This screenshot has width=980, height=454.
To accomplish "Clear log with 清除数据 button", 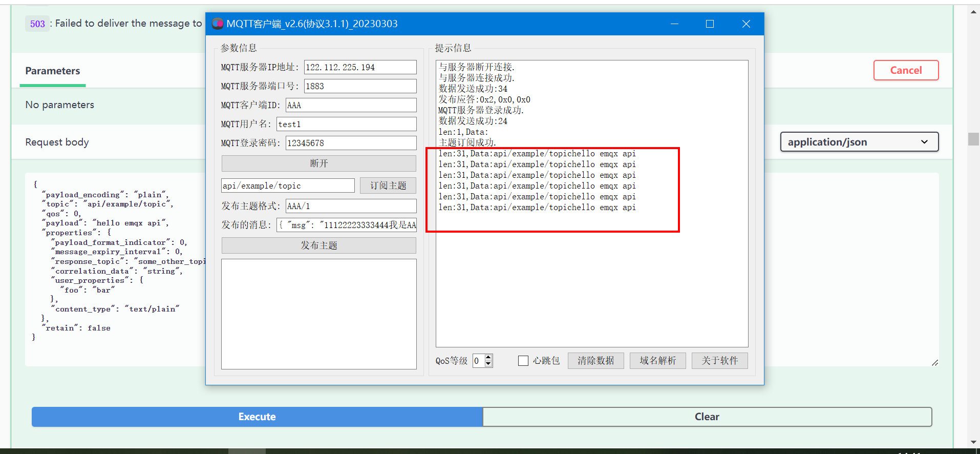I will pos(595,361).
